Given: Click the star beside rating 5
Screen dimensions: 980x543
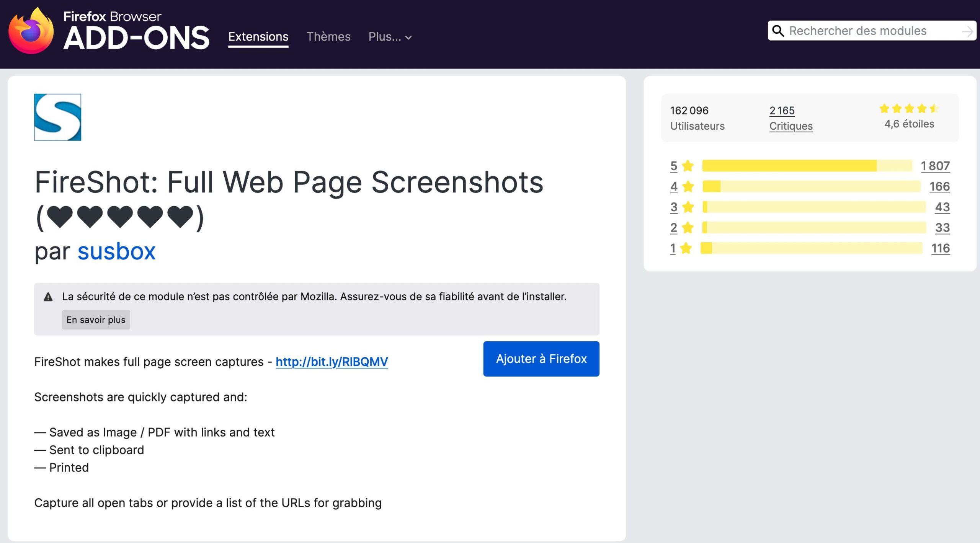Looking at the screenshot, I should pos(688,166).
